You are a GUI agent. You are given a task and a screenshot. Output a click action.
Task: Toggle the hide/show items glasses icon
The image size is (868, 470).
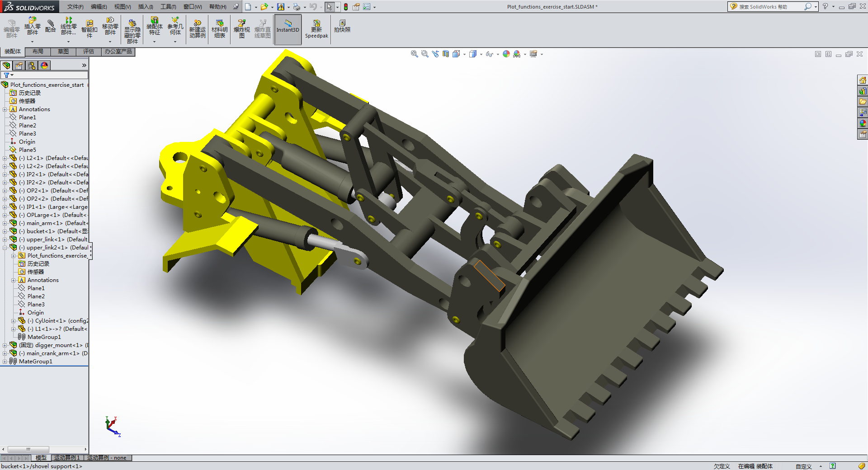[x=489, y=54]
